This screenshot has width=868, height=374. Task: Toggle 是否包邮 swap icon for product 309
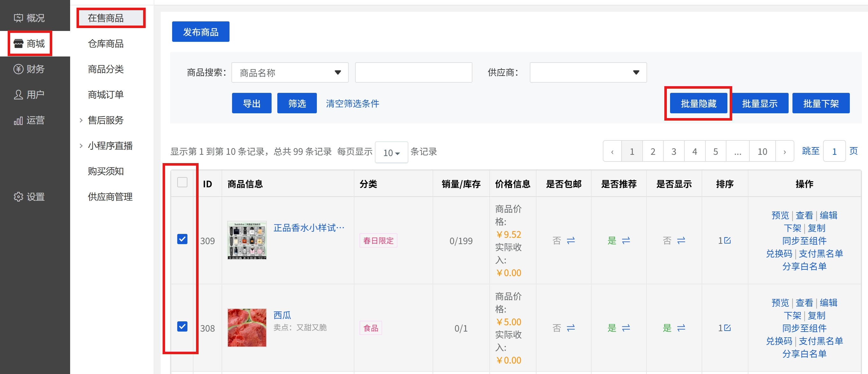571,241
